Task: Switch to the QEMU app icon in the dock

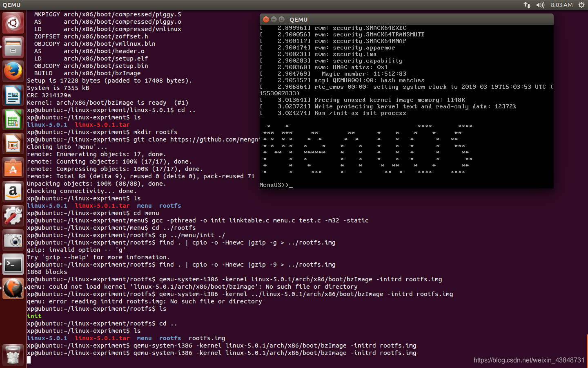Action: tap(13, 288)
